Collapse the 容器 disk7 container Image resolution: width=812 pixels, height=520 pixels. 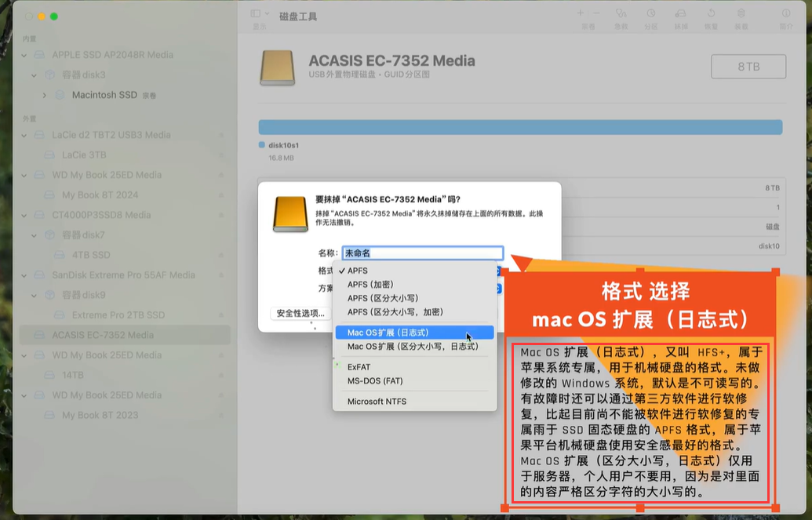coord(35,235)
